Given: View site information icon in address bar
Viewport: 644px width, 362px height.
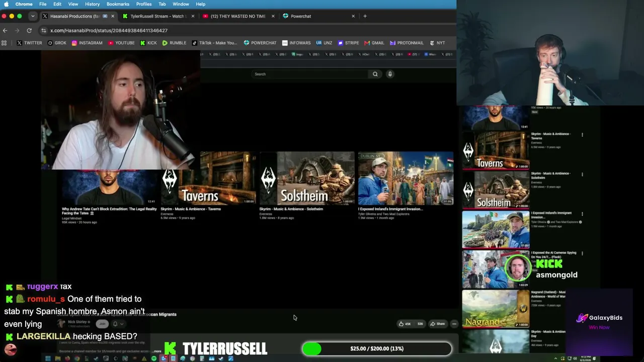Looking at the screenshot, I should coord(44,31).
